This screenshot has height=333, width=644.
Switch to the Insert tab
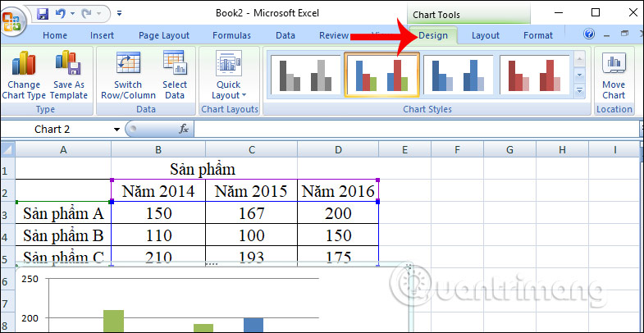pyautogui.click(x=102, y=36)
